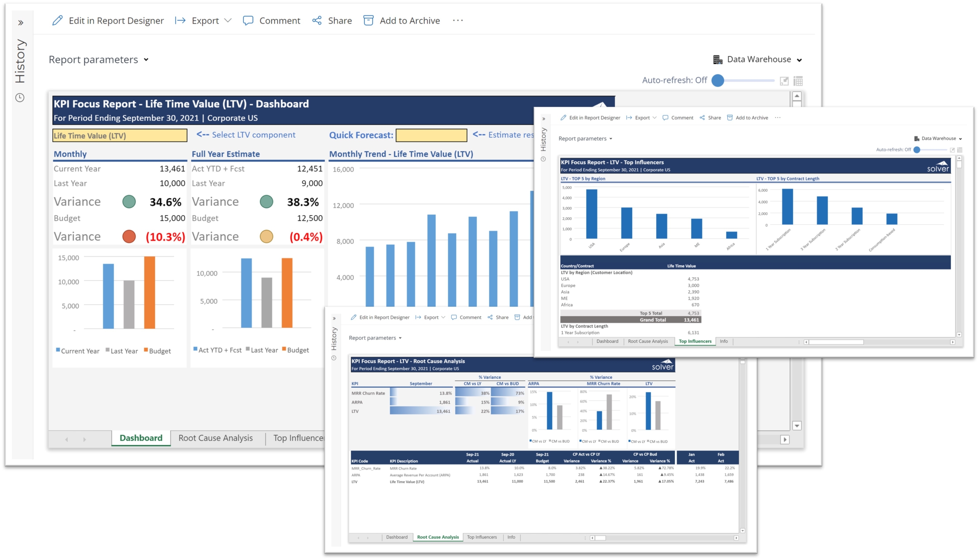Click the pop-out icon beside Auto-refresh slider
The width and height of the screenshot is (979, 560).
pyautogui.click(x=784, y=81)
